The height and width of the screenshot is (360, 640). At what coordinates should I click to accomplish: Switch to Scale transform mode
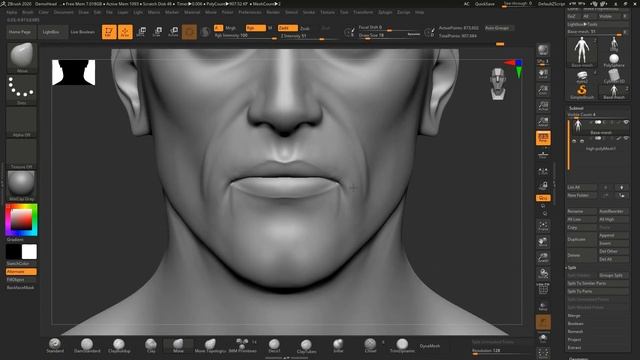pyautogui.click(x=158, y=32)
